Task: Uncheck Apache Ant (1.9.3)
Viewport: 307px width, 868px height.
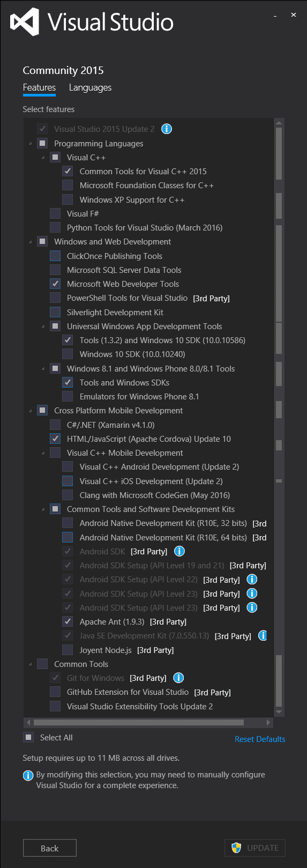Action: [x=68, y=621]
